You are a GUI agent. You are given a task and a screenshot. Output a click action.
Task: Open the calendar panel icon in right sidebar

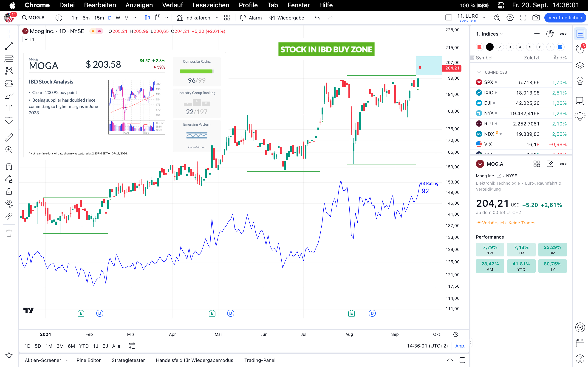(x=580, y=343)
